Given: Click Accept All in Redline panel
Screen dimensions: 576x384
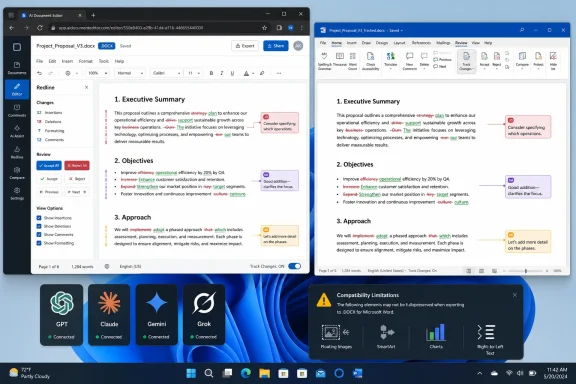Looking at the screenshot, I should 49,166.
